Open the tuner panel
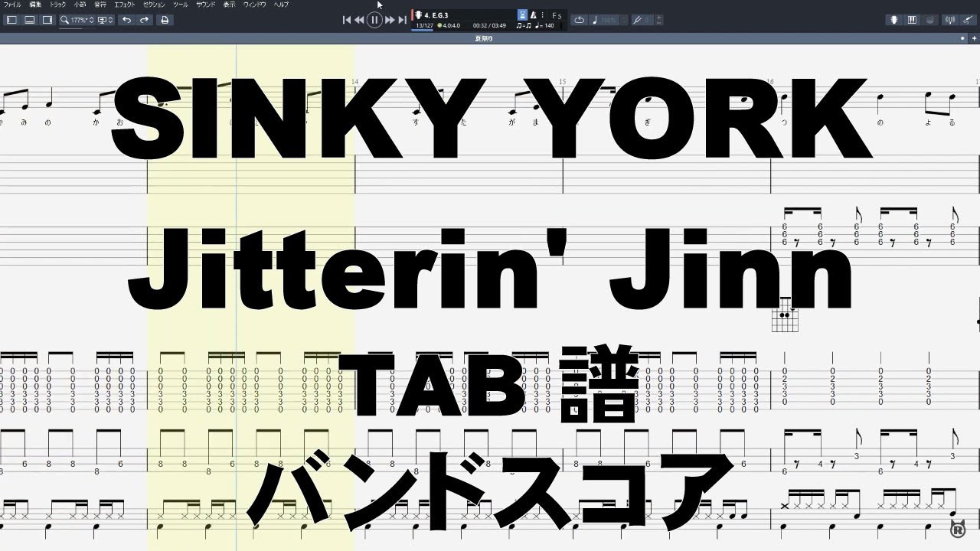The width and height of the screenshot is (980, 551). 948,20
